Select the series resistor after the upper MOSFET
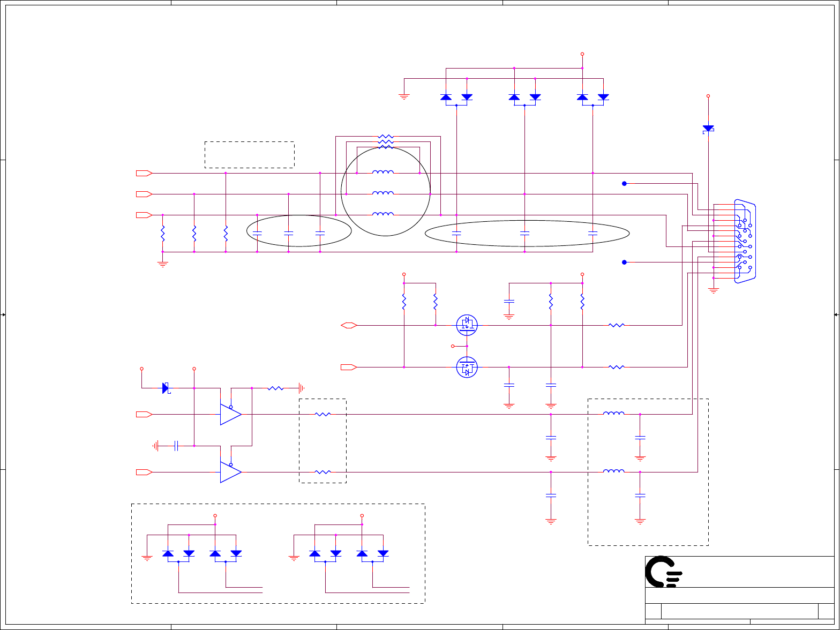This screenshot has width=840, height=630. tap(617, 325)
